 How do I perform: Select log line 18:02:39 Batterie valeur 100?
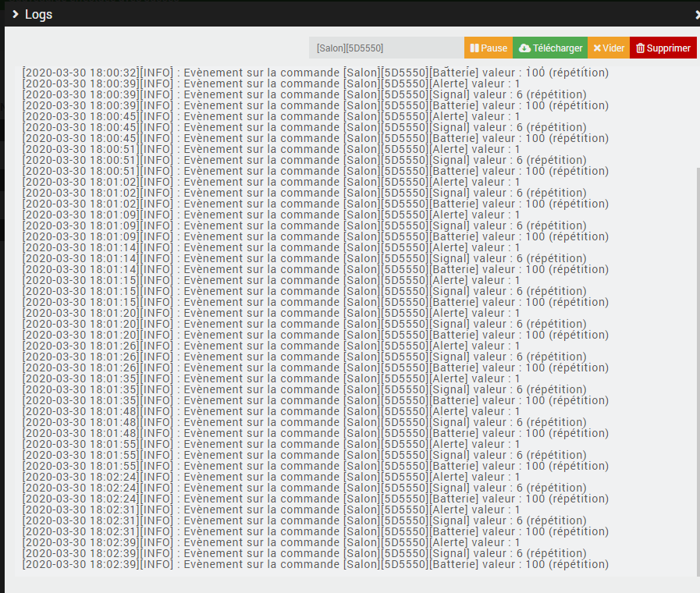click(x=315, y=565)
